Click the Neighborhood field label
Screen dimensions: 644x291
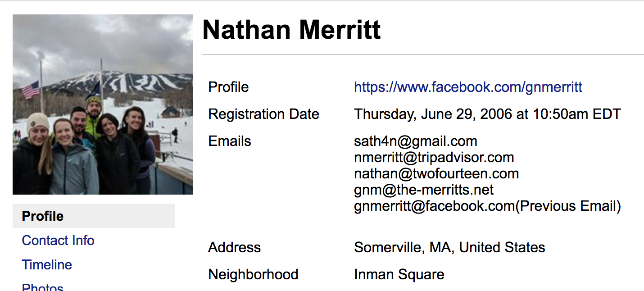coord(253,274)
